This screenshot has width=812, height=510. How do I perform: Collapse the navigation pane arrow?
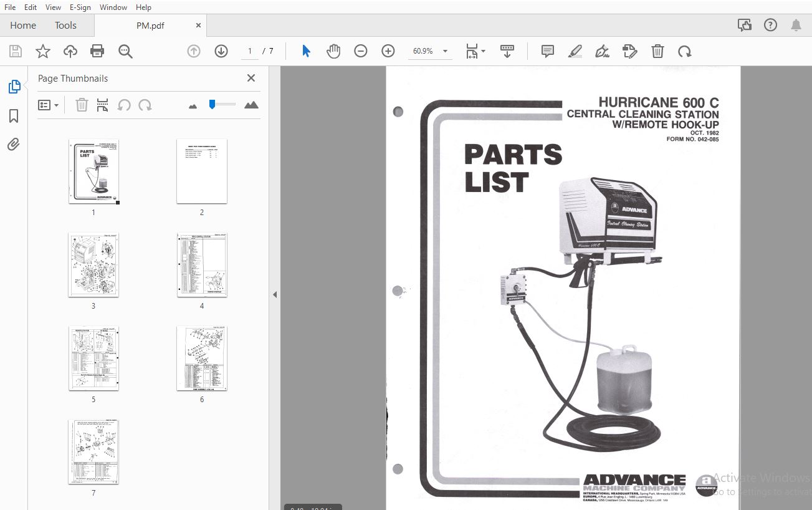pyautogui.click(x=275, y=294)
